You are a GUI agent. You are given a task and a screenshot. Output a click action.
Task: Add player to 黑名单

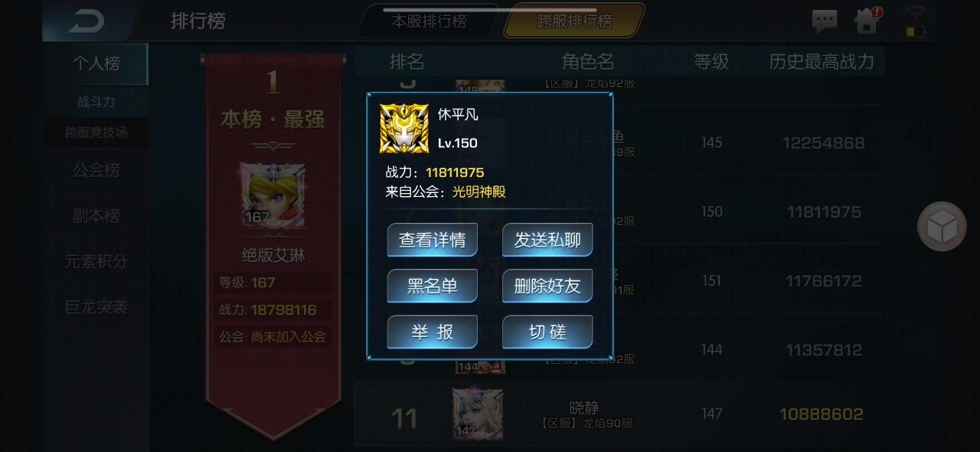point(433,286)
